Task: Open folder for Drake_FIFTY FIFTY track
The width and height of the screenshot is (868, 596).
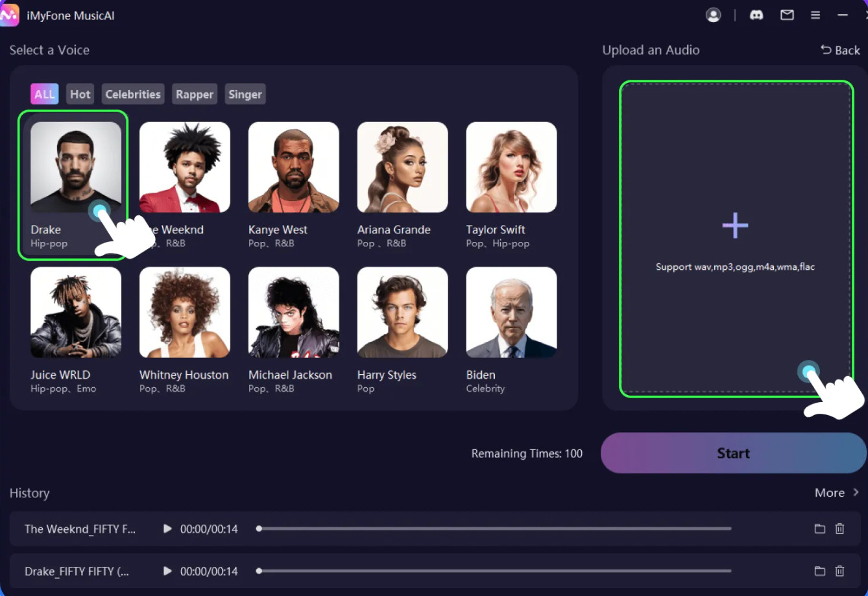Action: 820,571
